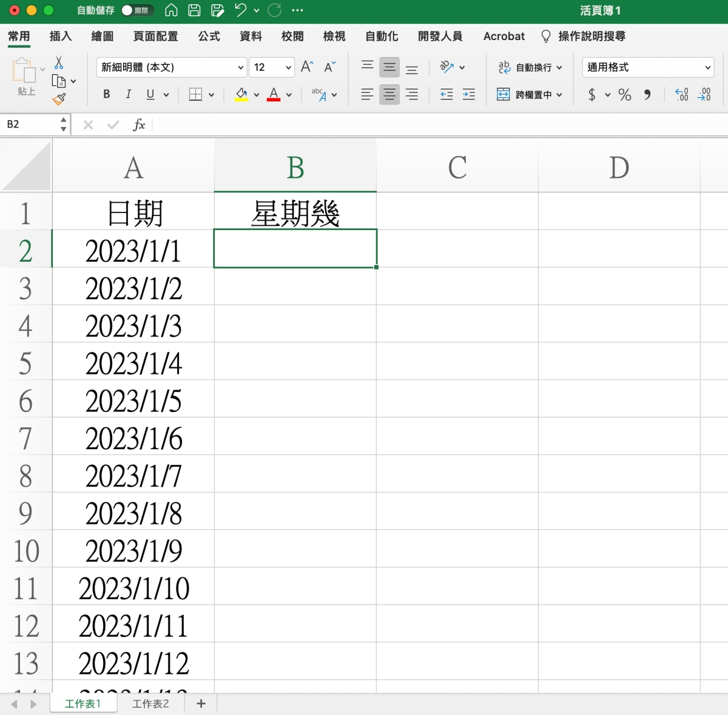Screen dimensions: 728x715
Task: Expand the Borders options arrow
Action: [x=211, y=95]
